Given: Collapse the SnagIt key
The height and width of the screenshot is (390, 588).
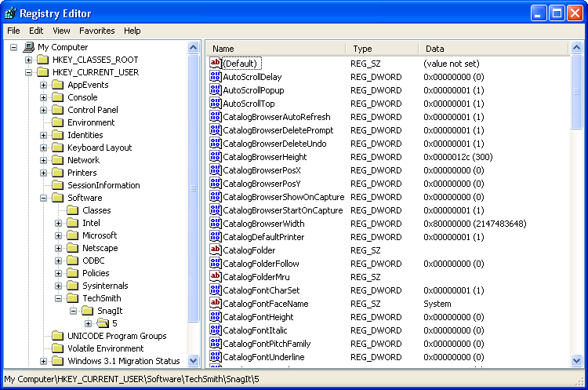Looking at the screenshot, I should [74, 311].
